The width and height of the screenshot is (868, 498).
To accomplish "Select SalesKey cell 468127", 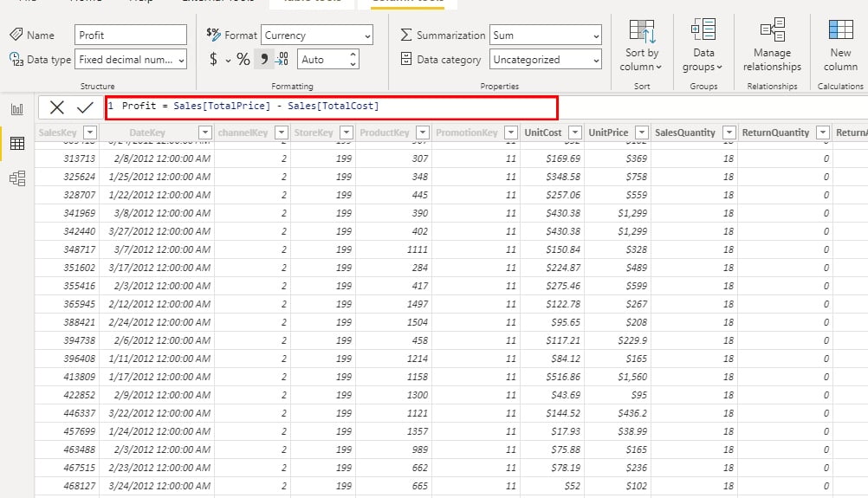I will click(x=67, y=486).
